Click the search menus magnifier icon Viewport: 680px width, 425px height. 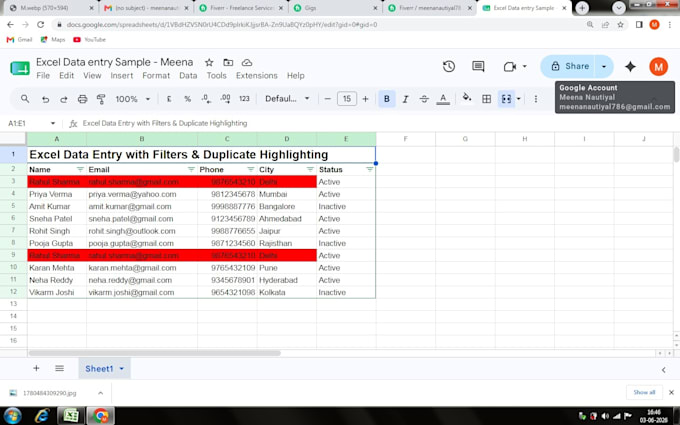(x=25, y=99)
